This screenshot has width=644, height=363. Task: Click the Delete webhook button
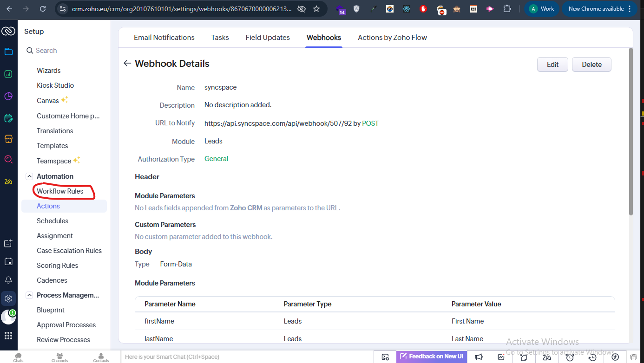[591, 65]
